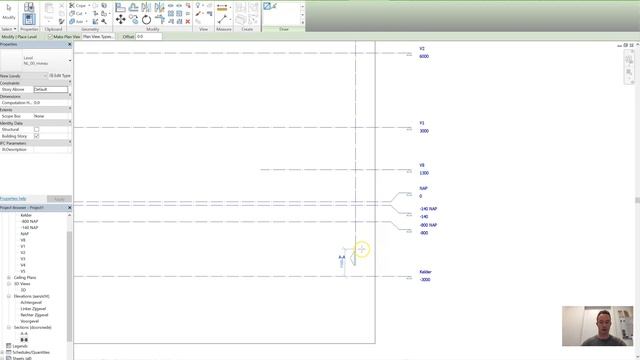The image size is (640, 360).
Task: Open the Properties help link
Action: (x=13, y=199)
